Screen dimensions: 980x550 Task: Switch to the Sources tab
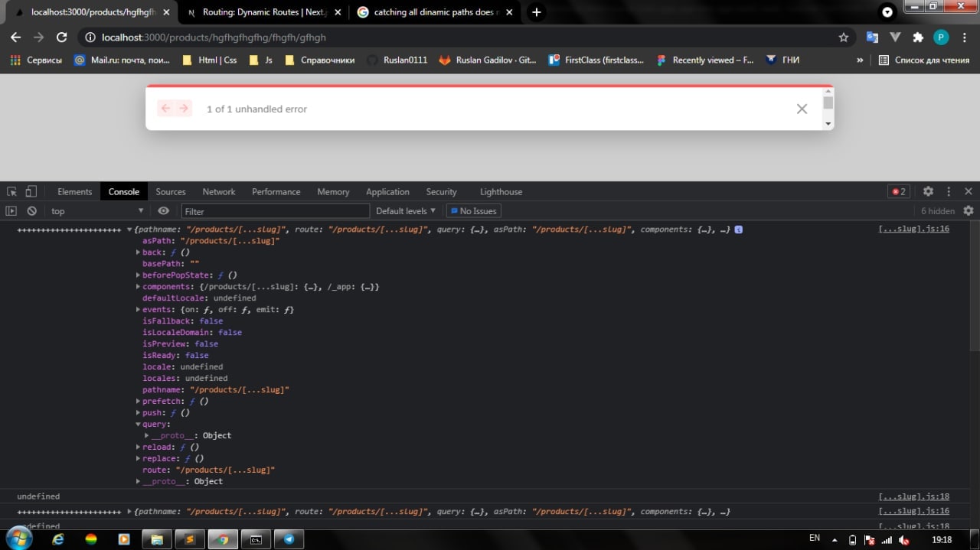171,192
